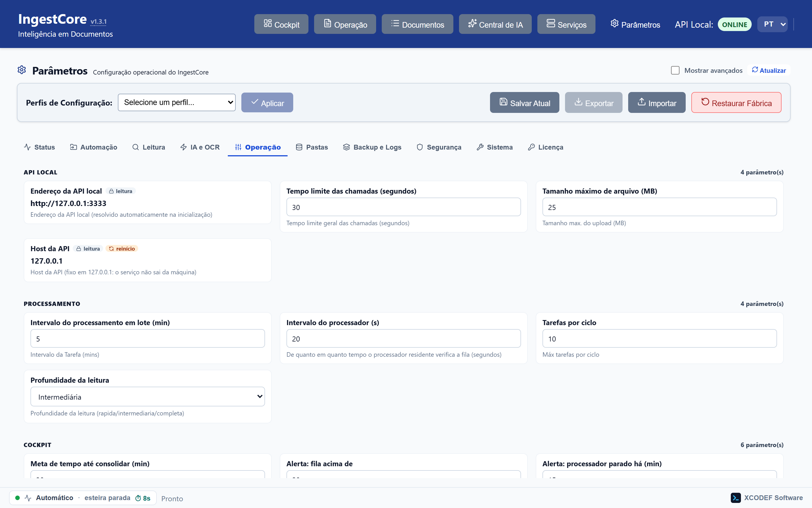The width and height of the screenshot is (812, 508).
Task: Click the Intervalo do processamento em lote field
Action: tap(148, 338)
